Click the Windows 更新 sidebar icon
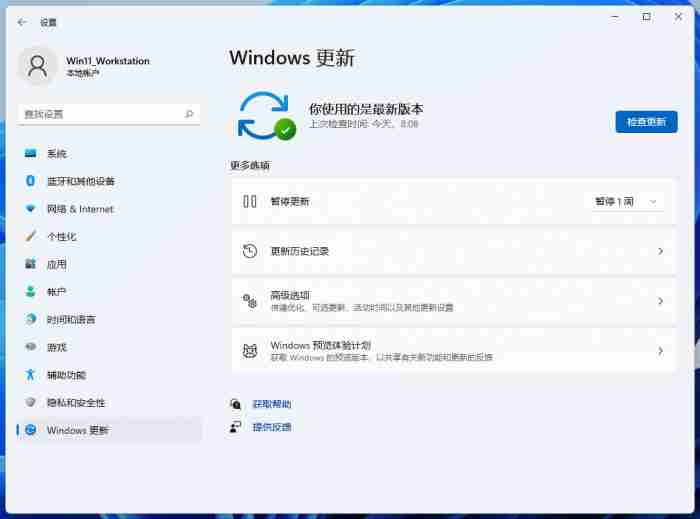 [30, 430]
